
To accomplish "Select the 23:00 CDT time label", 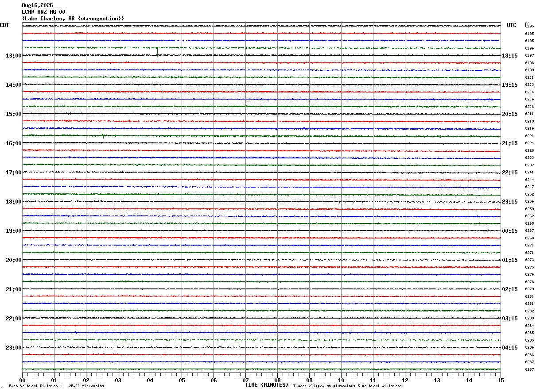I will [x=13, y=348].
